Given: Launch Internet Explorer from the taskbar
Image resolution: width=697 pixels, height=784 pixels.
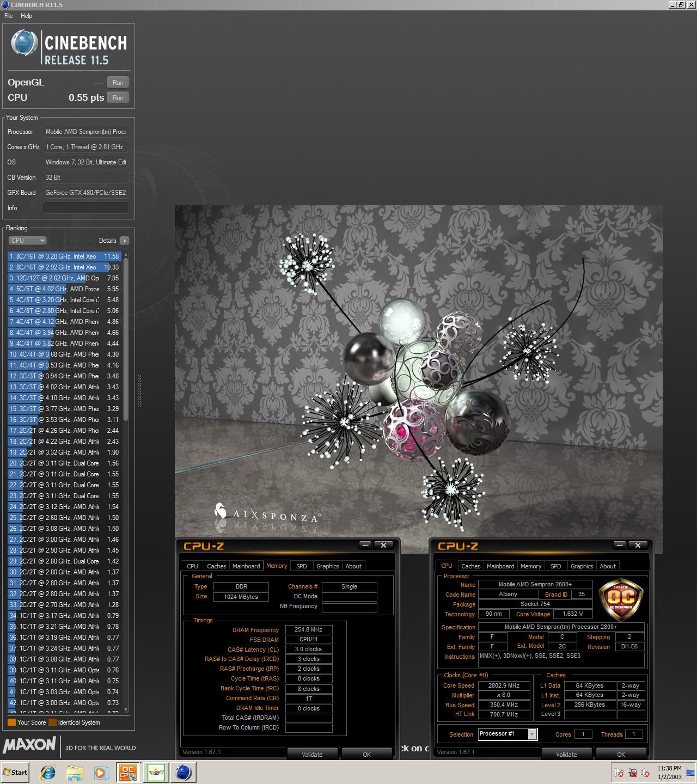Looking at the screenshot, I should (x=48, y=772).
